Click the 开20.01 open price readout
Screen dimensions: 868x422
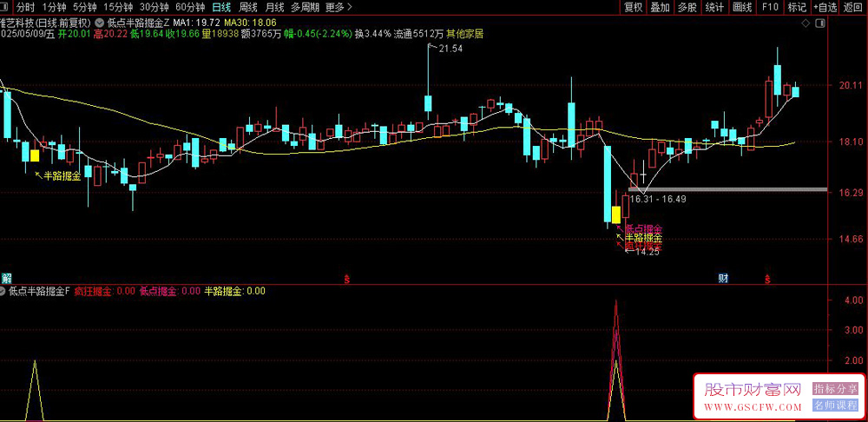click(76, 34)
